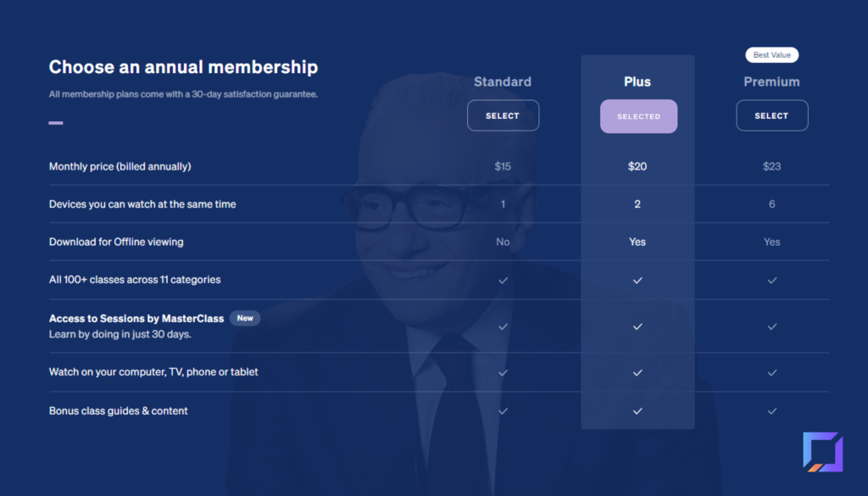
Task: Click the Selected button under Plus
Action: [x=638, y=116]
